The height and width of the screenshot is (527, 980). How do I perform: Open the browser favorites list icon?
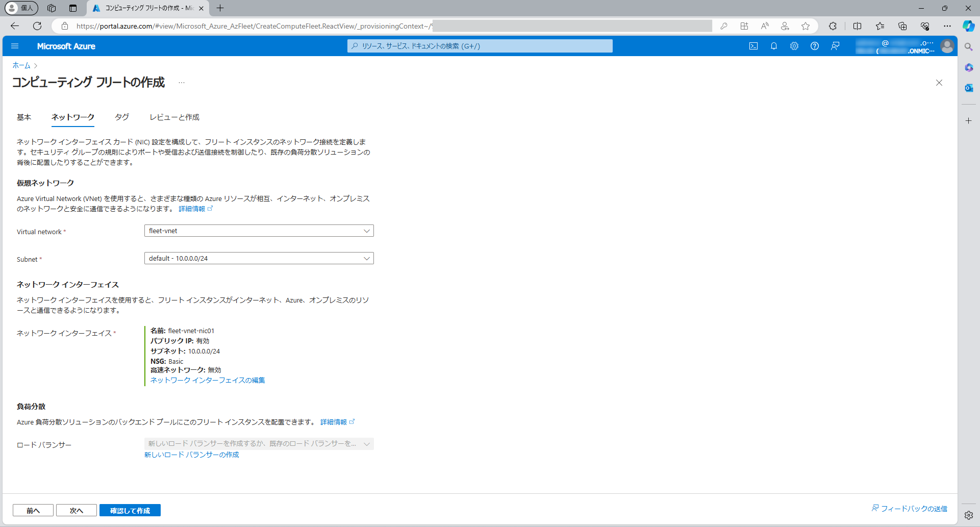point(880,26)
